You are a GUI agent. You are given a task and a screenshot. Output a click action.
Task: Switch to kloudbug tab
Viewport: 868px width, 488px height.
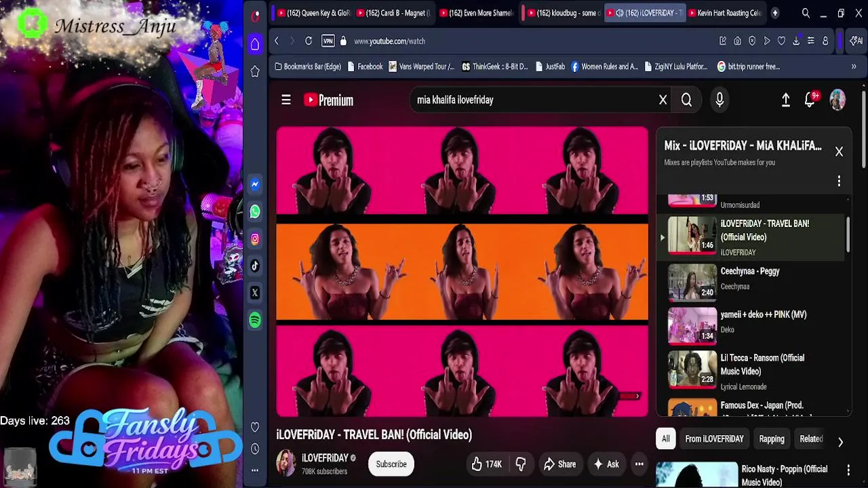click(563, 13)
